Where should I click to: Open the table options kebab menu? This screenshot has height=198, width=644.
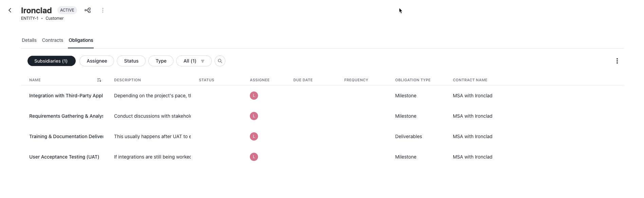[617, 61]
